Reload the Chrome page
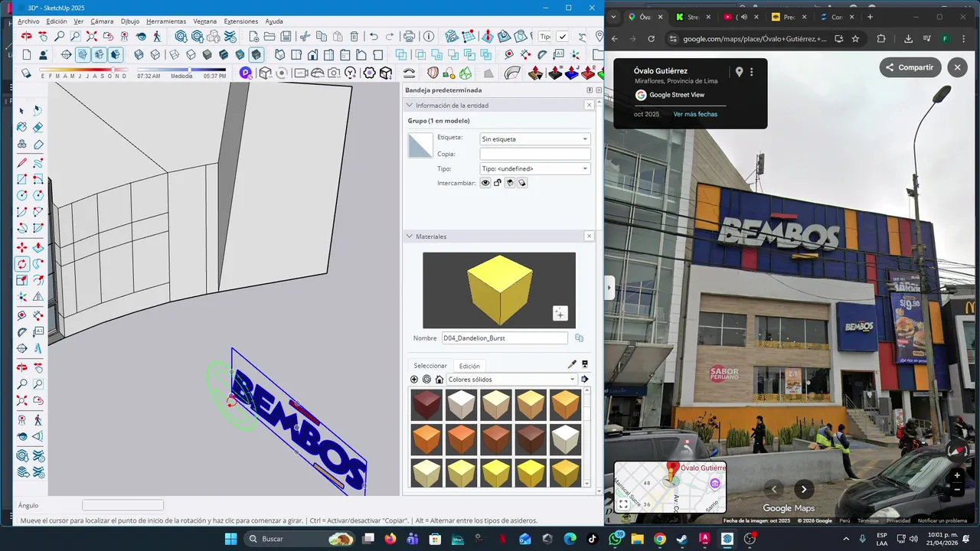 tap(651, 38)
